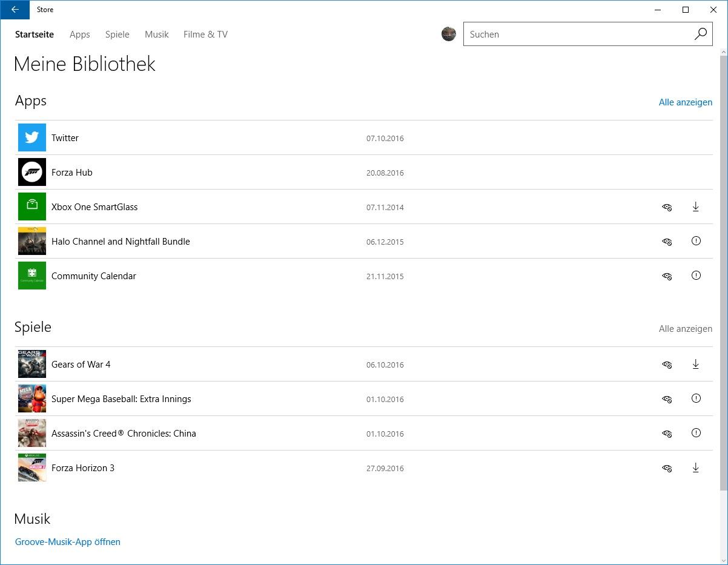Image resolution: width=728 pixels, height=565 pixels.
Task: Open the user profile avatar
Action: tap(449, 35)
